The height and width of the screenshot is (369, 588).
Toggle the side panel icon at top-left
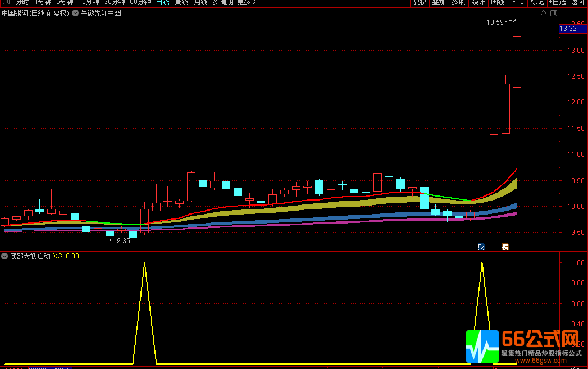6,2
